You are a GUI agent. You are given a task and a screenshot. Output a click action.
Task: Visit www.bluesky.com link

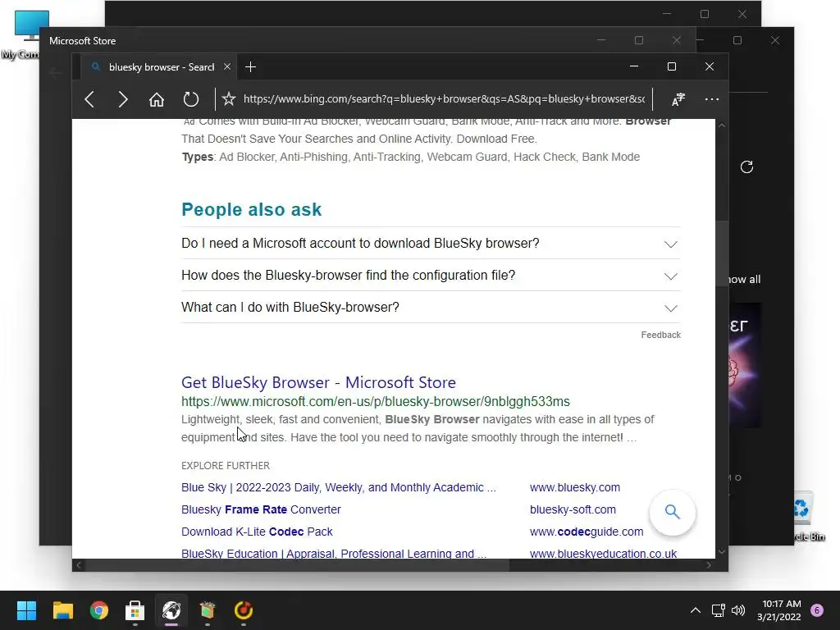tap(575, 487)
